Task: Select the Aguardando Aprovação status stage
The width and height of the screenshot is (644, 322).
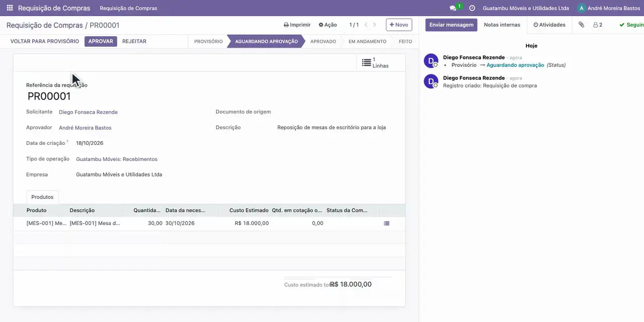Action: 266,41
